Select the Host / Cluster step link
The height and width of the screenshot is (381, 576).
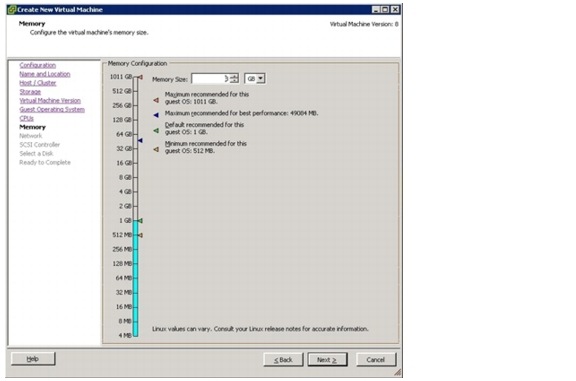coord(38,83)
